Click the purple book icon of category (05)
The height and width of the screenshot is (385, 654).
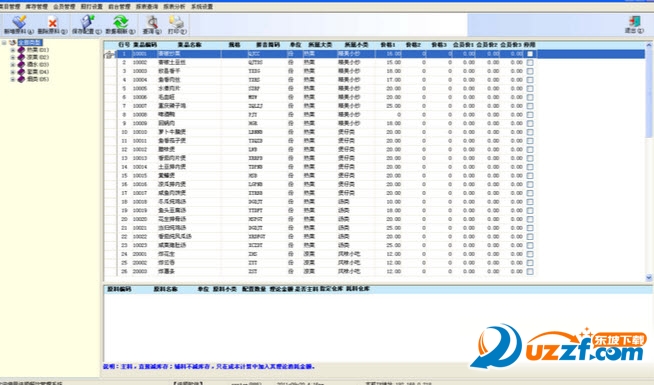pyautogui.click(x=21, y=79)
